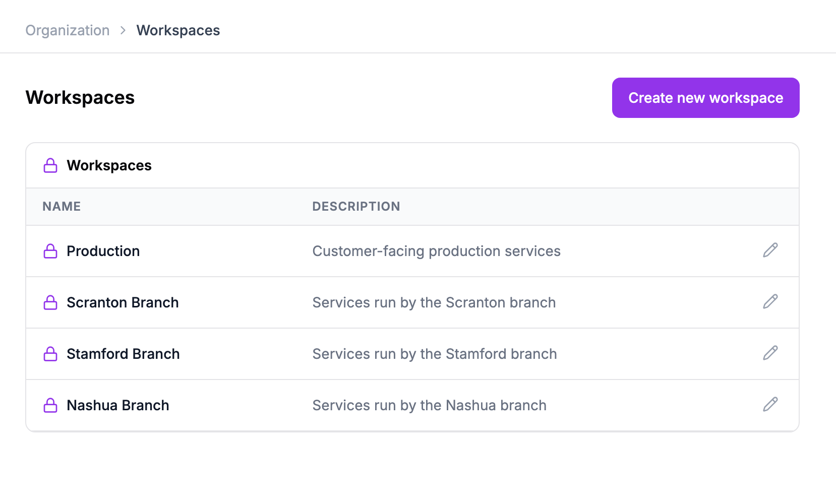Open the Stamford Branch workspace name
Viewport: 836px width, 504px height.
(x=123, y=354)
